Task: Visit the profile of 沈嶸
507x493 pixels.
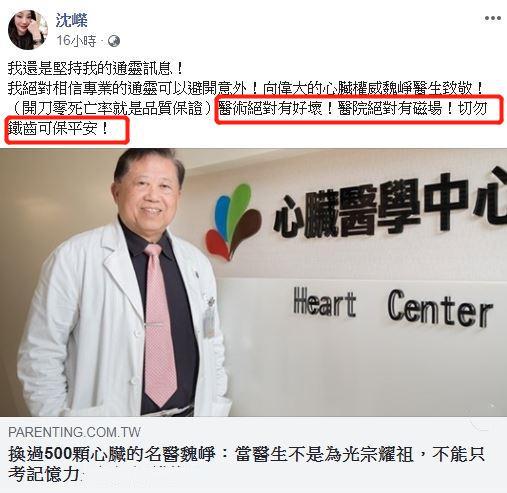Action: [71, 20]
